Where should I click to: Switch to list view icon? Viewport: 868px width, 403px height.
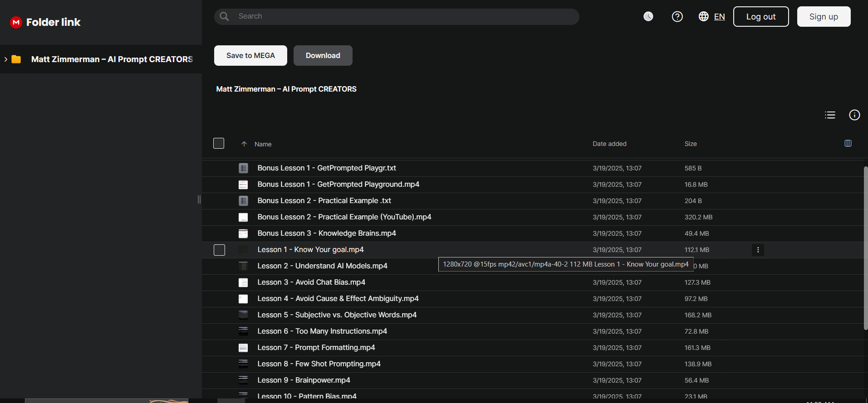point(830,115)
